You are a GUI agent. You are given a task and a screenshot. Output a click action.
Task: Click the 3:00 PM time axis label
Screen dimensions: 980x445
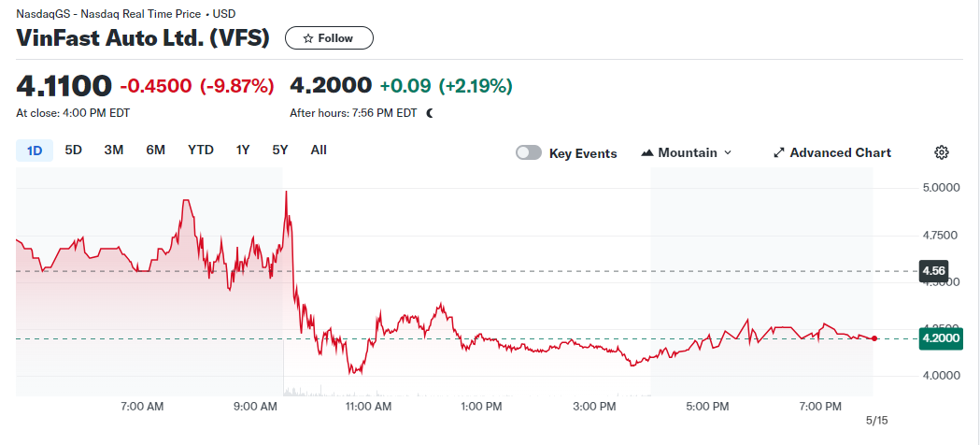click(594, 407)
